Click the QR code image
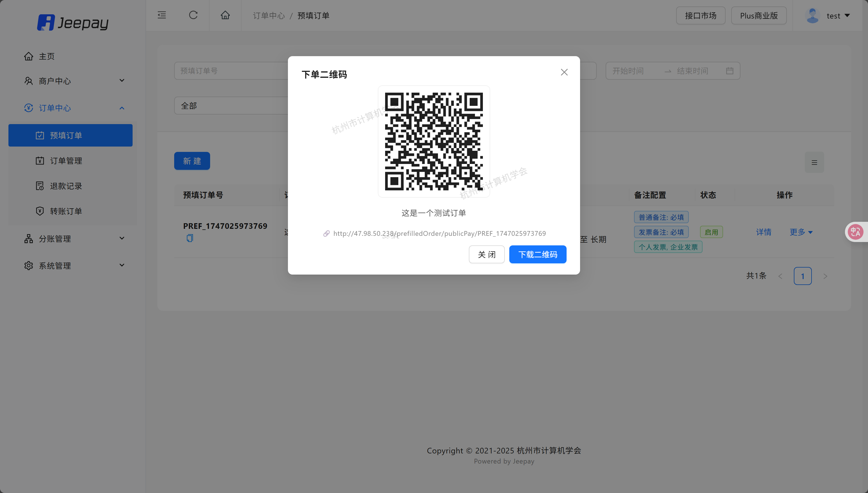The width and height of the screenshot is (868, 493). 434,141
